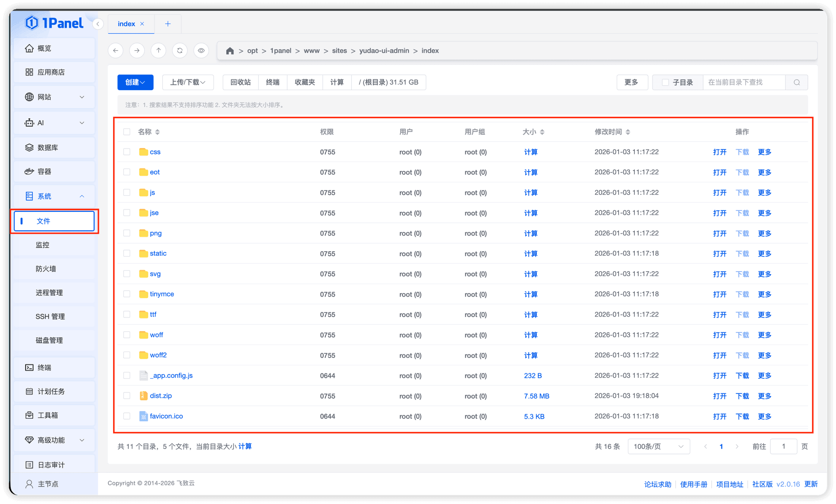Viewport: 836px width, 504px height.
Task: Click the search in current directory field
Action: point(744,82)
